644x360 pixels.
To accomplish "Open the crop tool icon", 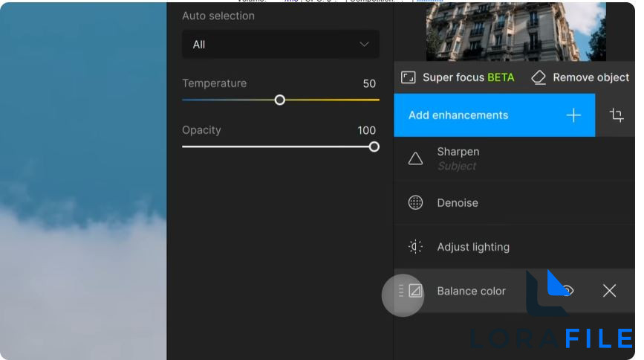I will (x=617, y=115).
